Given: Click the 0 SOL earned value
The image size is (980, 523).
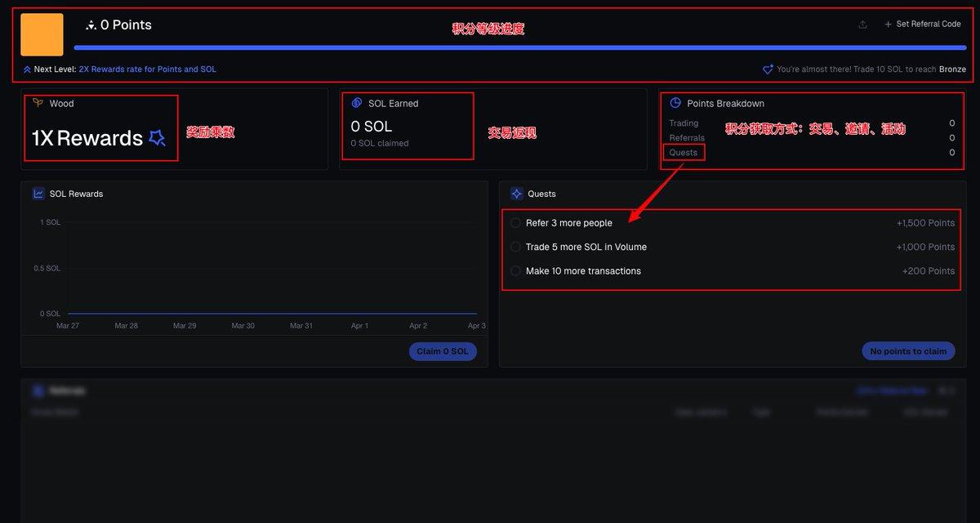Looking at the screenshot, I should (372, 127).
